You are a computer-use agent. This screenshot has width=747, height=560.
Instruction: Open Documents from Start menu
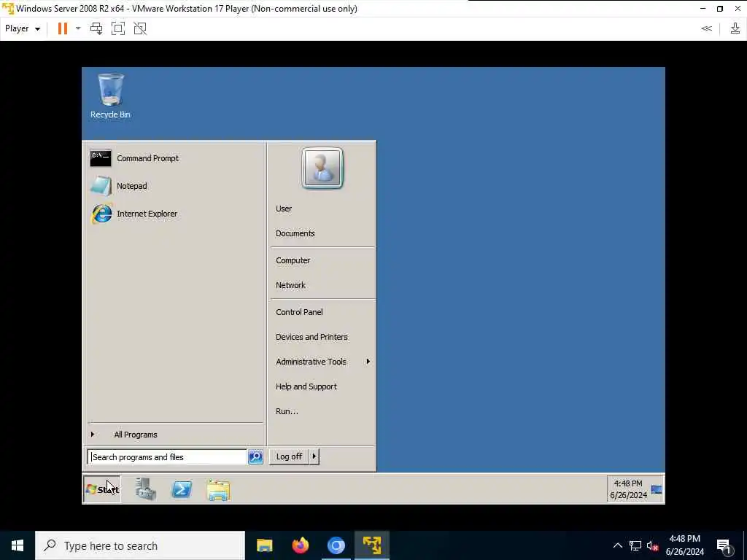(295, 233)
